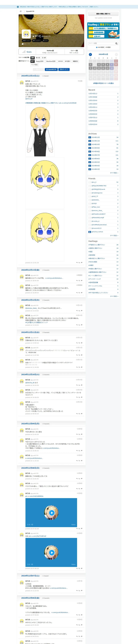Image resolution: width=138 pixels, height=644 pixels.
Task: Open the twilog 課金プラン banner
Action: [103, 30]
